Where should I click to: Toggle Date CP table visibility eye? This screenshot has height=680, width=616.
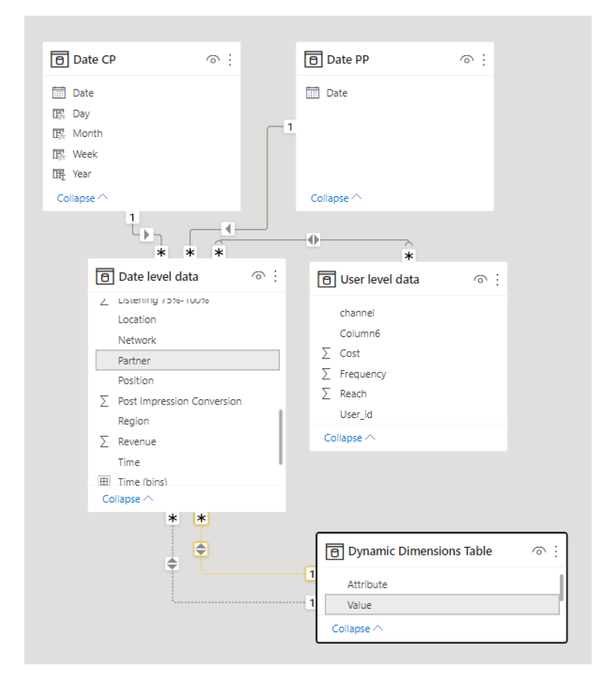(x=213, y=60)
